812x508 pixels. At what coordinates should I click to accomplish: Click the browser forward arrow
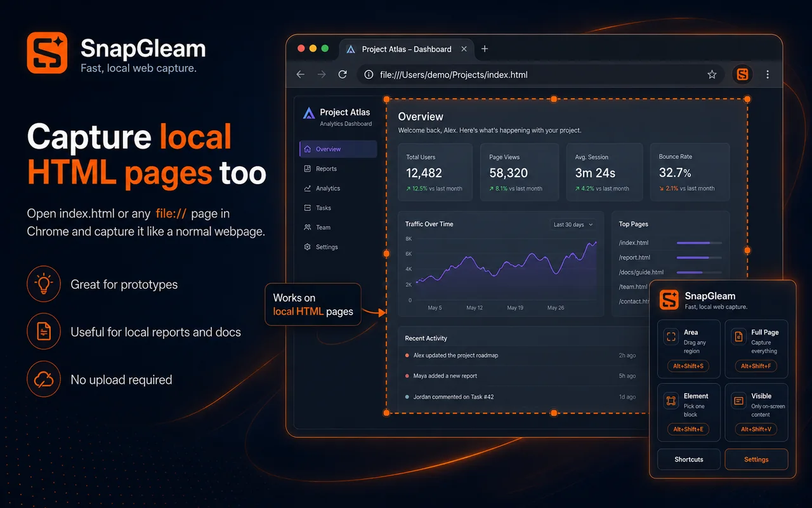point(322,74)
